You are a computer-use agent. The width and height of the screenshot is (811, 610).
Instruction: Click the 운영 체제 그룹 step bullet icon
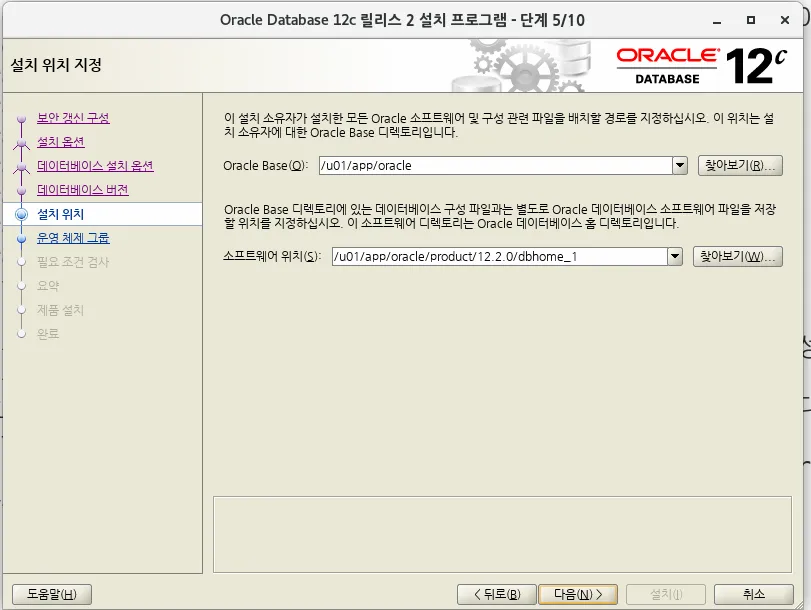[21, 239]
